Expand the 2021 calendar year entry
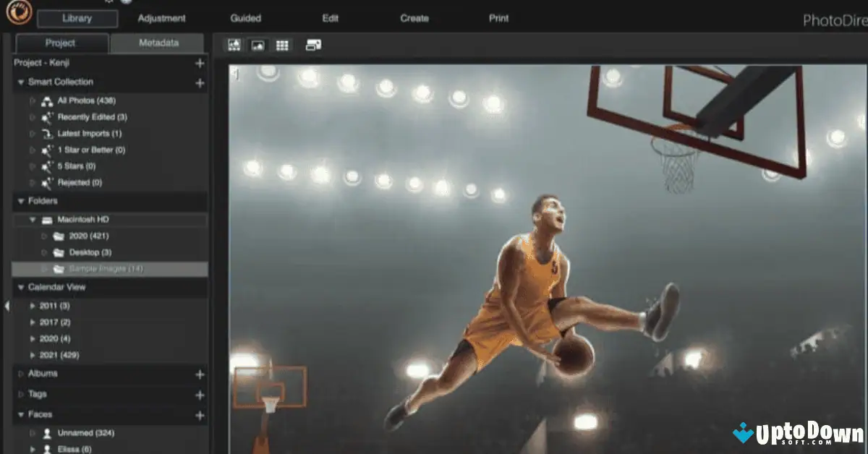 click(x=33, y=355)
